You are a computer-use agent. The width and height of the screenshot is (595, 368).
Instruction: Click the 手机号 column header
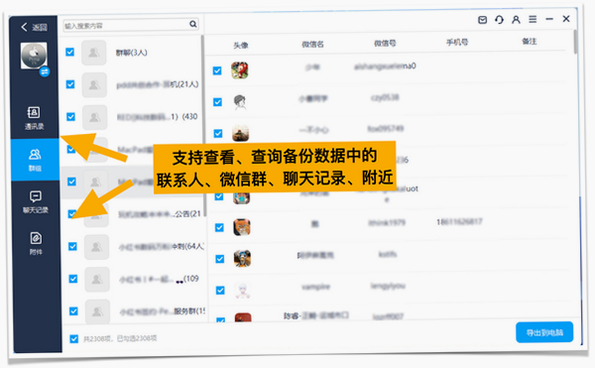[x=457, y=42]
